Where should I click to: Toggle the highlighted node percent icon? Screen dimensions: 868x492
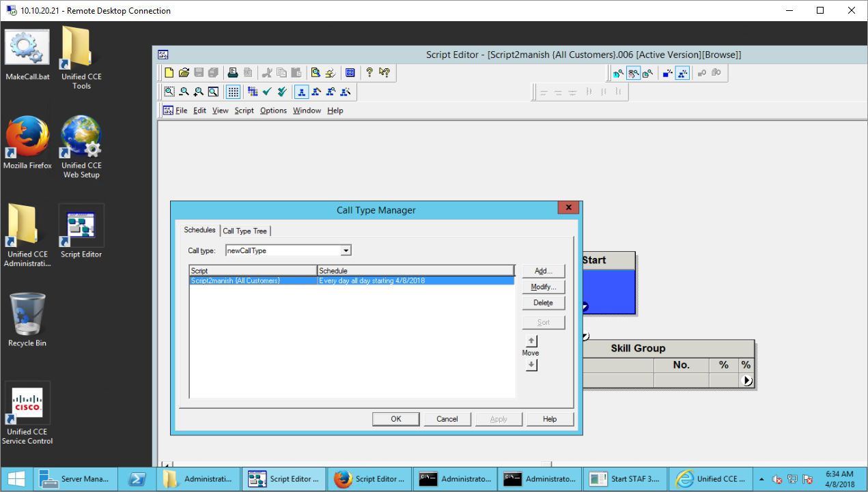[682, 73]
